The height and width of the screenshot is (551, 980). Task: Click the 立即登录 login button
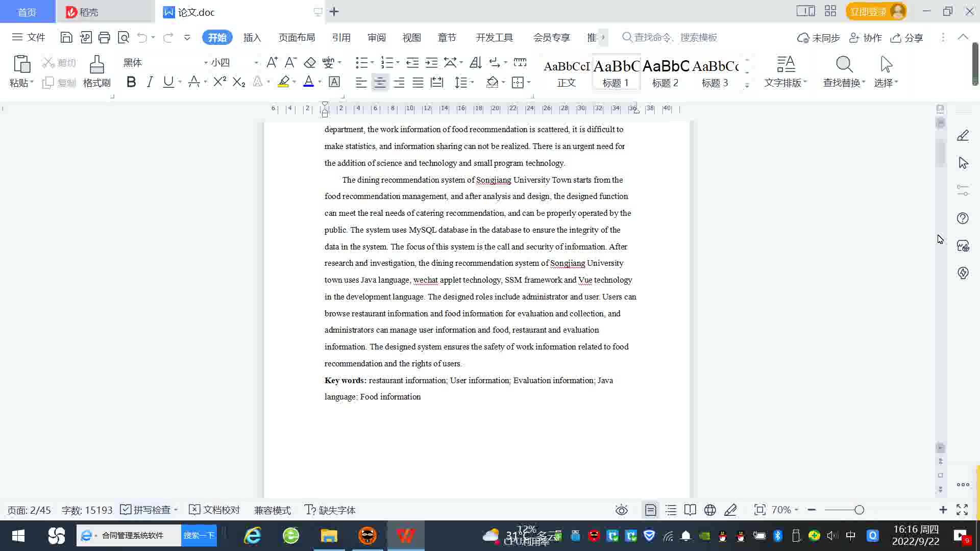(868, 11)
